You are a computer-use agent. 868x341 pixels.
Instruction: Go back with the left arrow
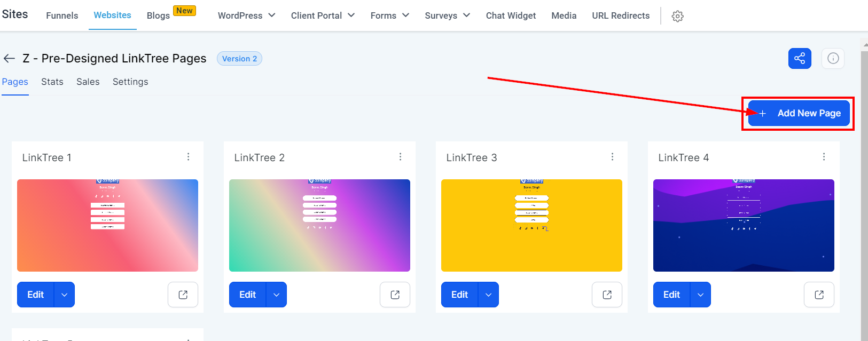[x=9, y=58]
